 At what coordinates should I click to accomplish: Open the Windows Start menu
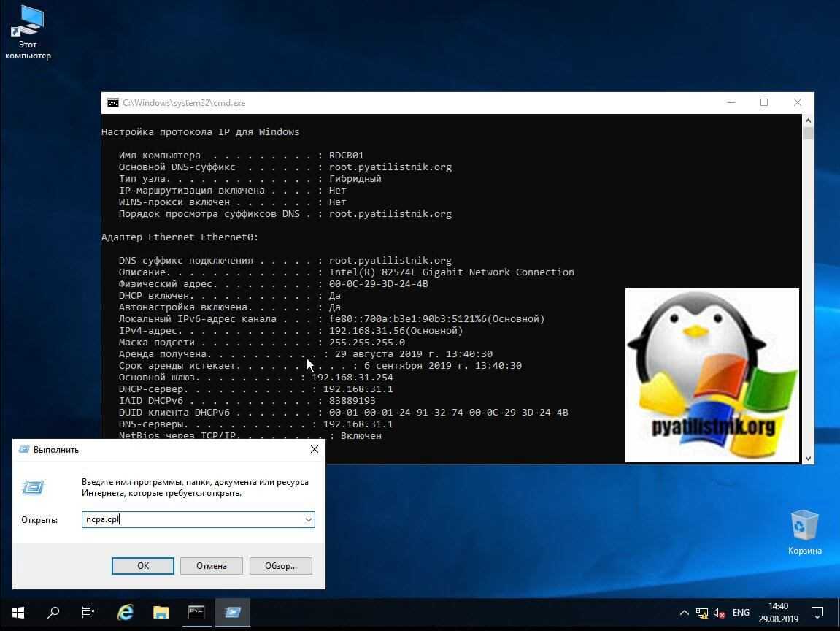click(x=18, y=612)
